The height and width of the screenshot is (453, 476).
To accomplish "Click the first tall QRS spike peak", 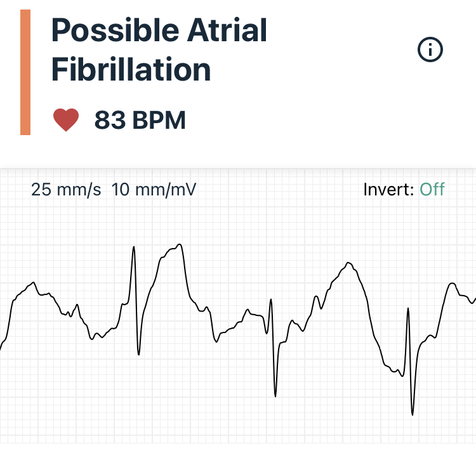I will [x=134, y=247].
